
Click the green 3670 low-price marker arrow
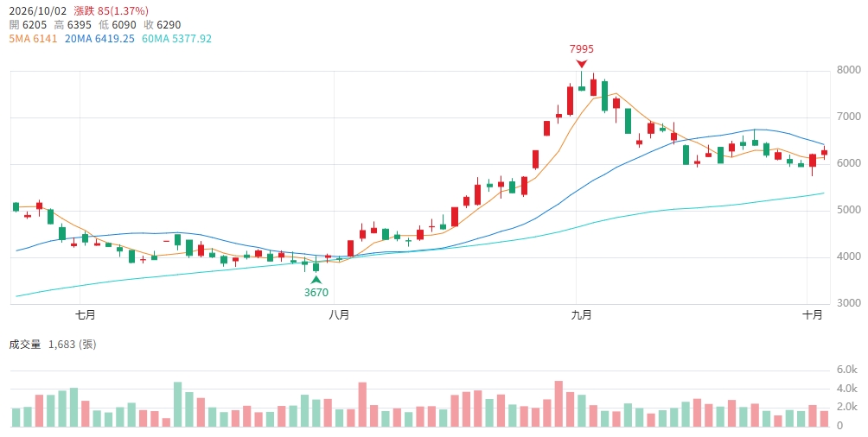pyautogui.click(x=316, y=280)
